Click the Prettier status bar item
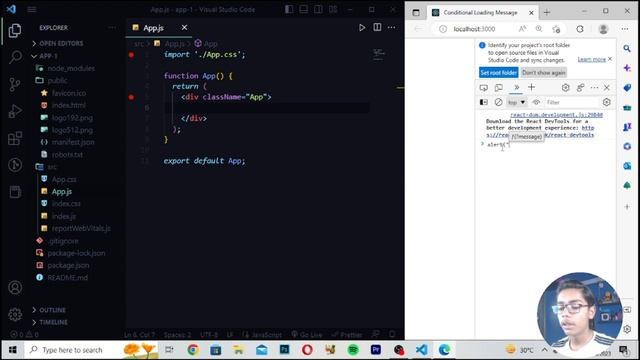Viewport: 640px width, 360px height. (x=347, y=335)
